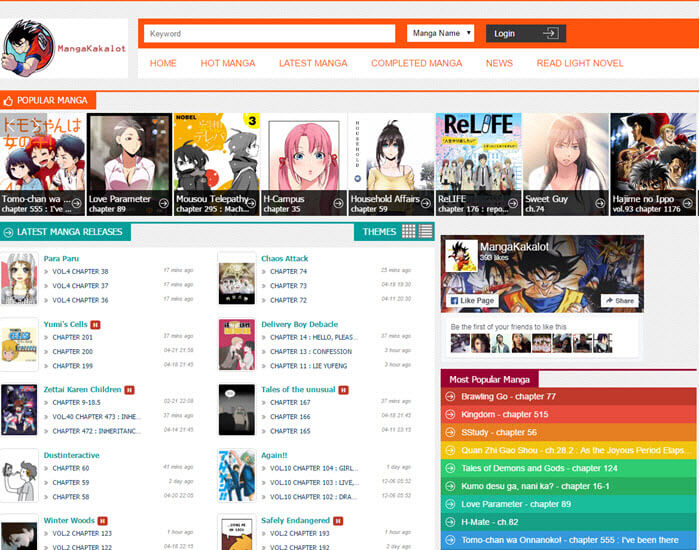Open Winter Woods Vol.2 Chapter 123
Screen dimensions: 700x550
coord(82,533)
